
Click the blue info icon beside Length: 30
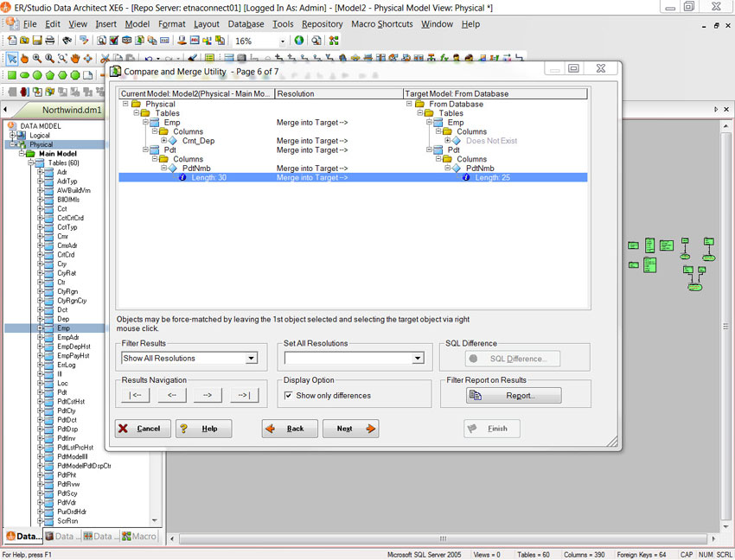tap(182, 178)
